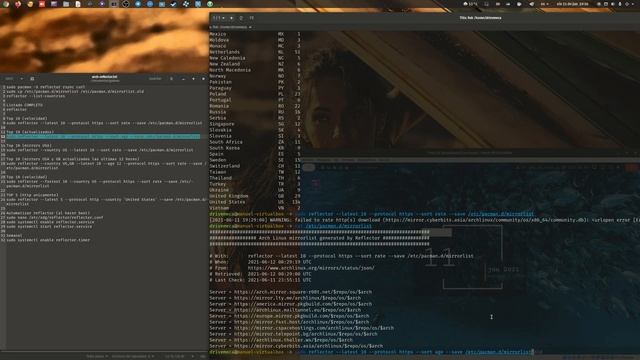The width and height of the screenshot is (640, 360).
Task: Open the purple circular app in top panel
Action: pyautogui.click(x=102, y=4)
